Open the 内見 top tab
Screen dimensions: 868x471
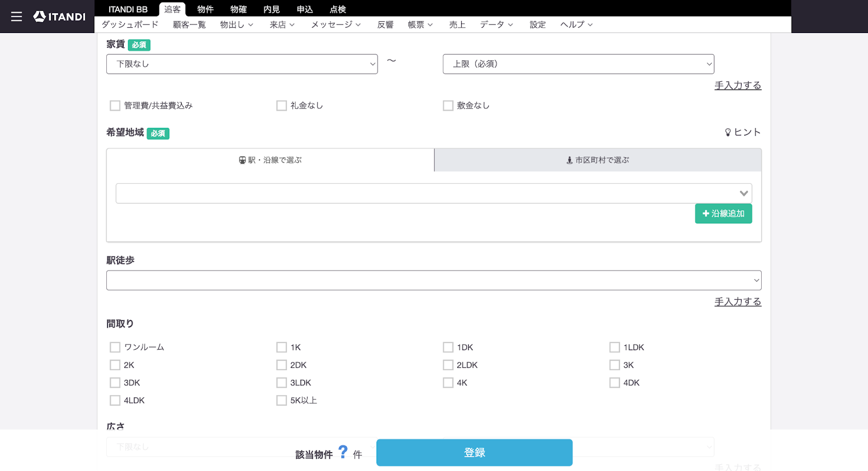(272, 9)
